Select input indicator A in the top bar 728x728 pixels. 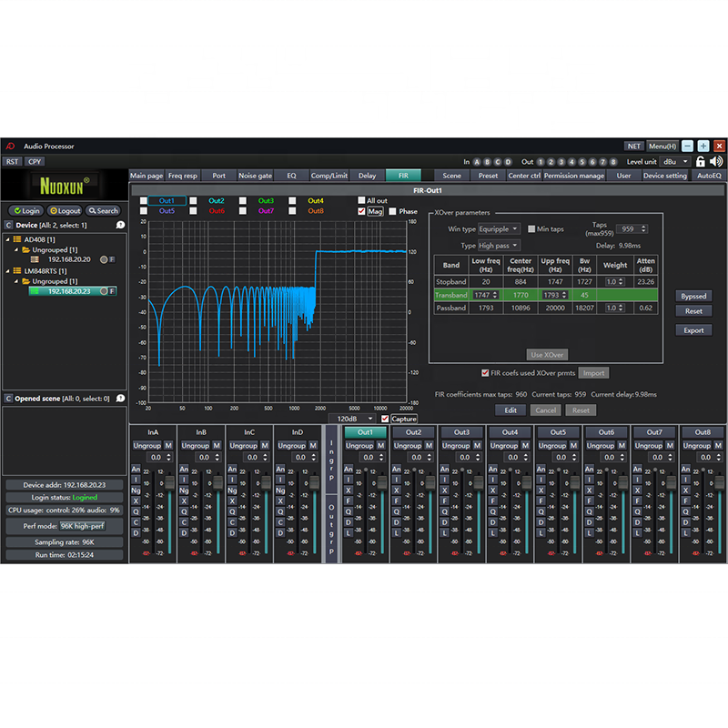pos(477,162)
